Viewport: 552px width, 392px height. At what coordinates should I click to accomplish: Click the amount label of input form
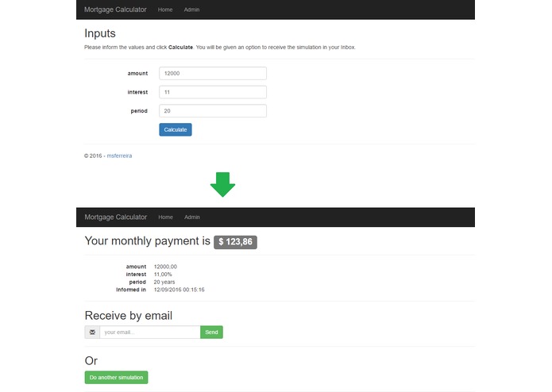(x=137, y=73)
